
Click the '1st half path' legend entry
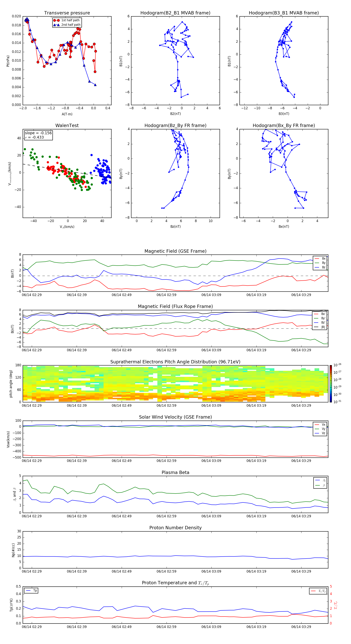tap(67, 20)
